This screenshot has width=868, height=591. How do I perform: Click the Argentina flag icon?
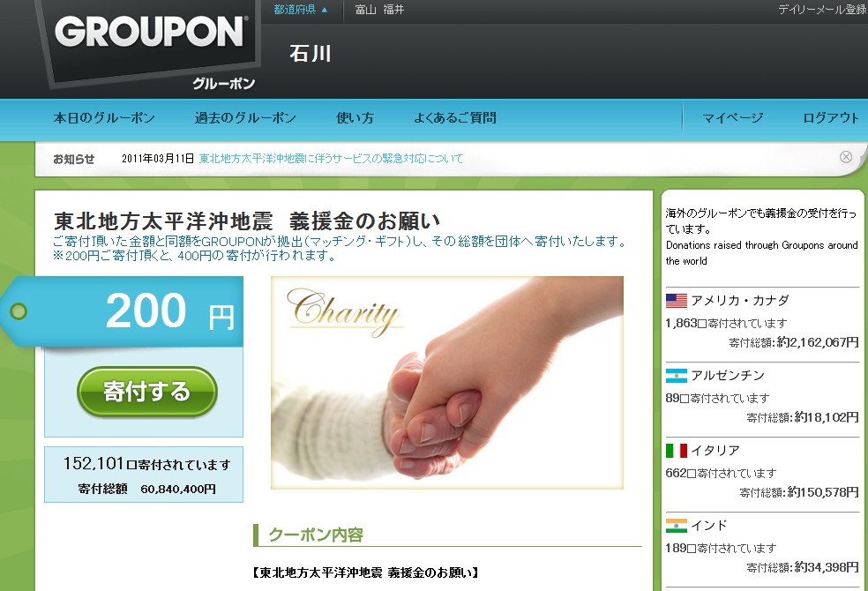point(677,376)
